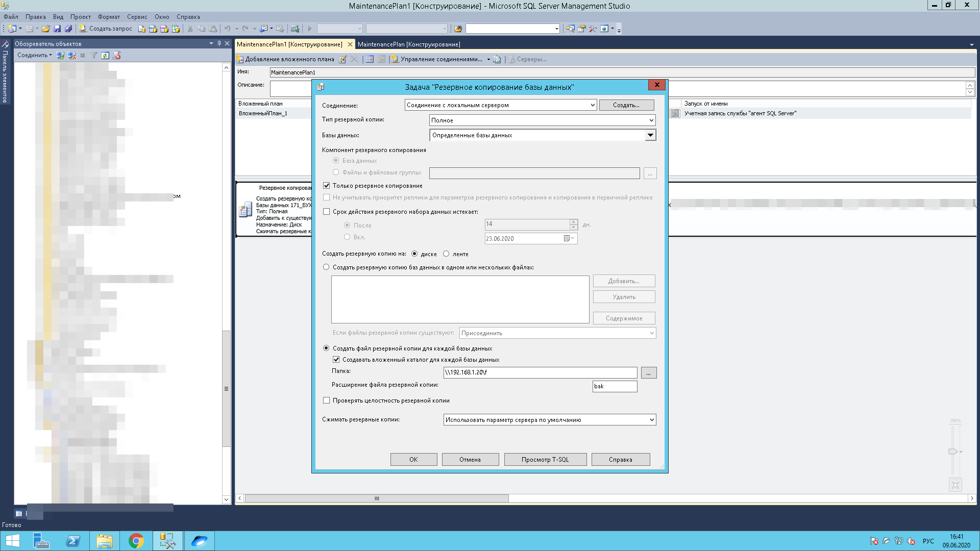Viewport: 980px width, 551px height.
Task: Refresh the Object Explorer tree
Action: click(105, 55)
